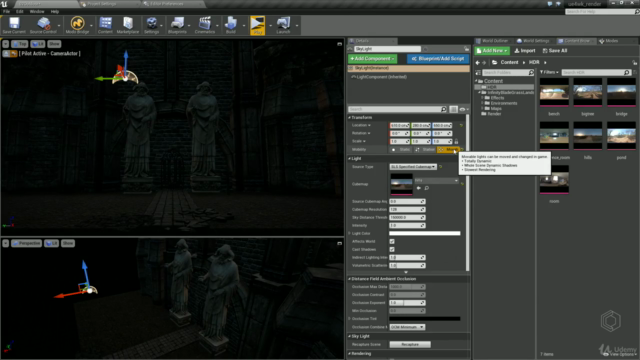Toggle the Scale lock icon
The width and height of the screenshot is (640, 360).
click(x=456, y=141)
